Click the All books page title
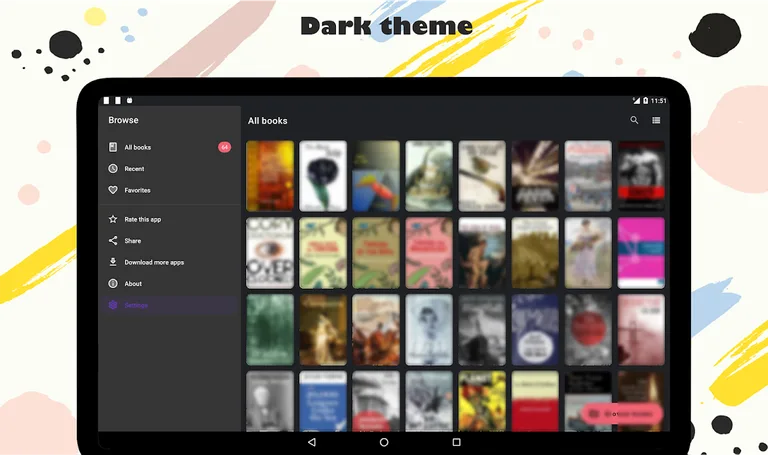This screenshot has width=768, height=455. coord(267,120)
